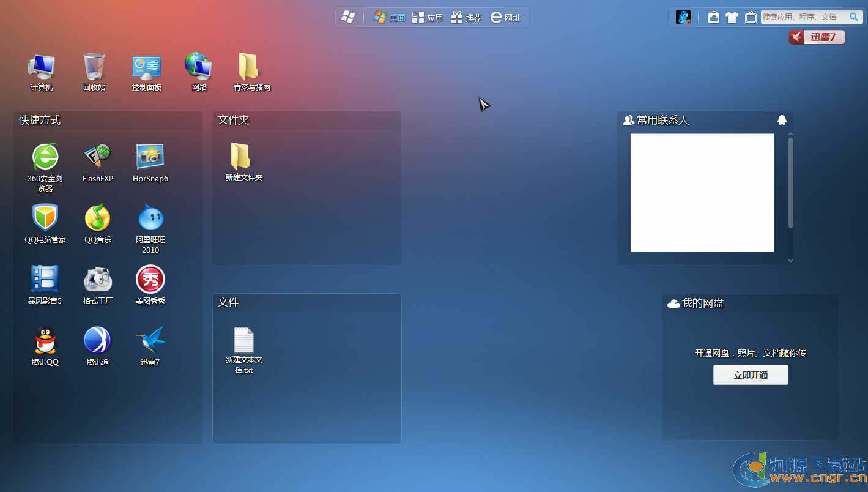Viewport: 868px width, 492px height.
Task: Click the 迅雷7 floating button
Action: click(x=817, y=37)
